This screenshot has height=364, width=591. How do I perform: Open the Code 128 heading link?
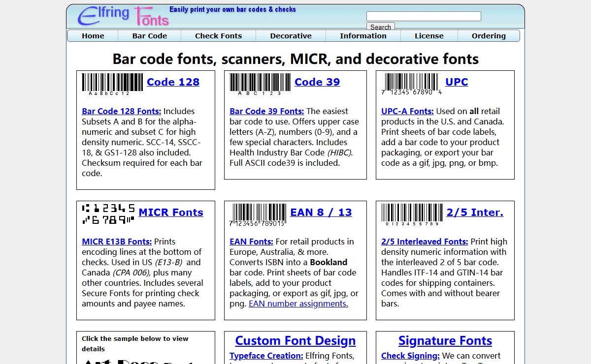point(173,82)
